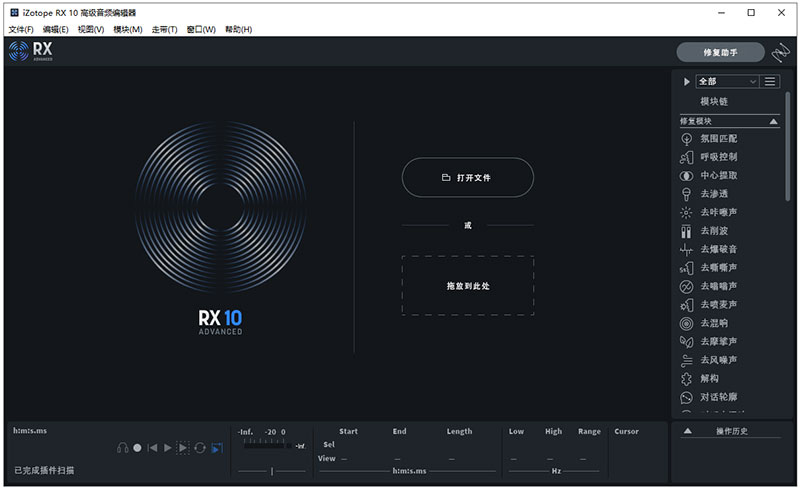The height and width of the screenshot is (490, 800).
Task: Expand the module list play arrow beside 全部
Action: [x=686, y=82]
